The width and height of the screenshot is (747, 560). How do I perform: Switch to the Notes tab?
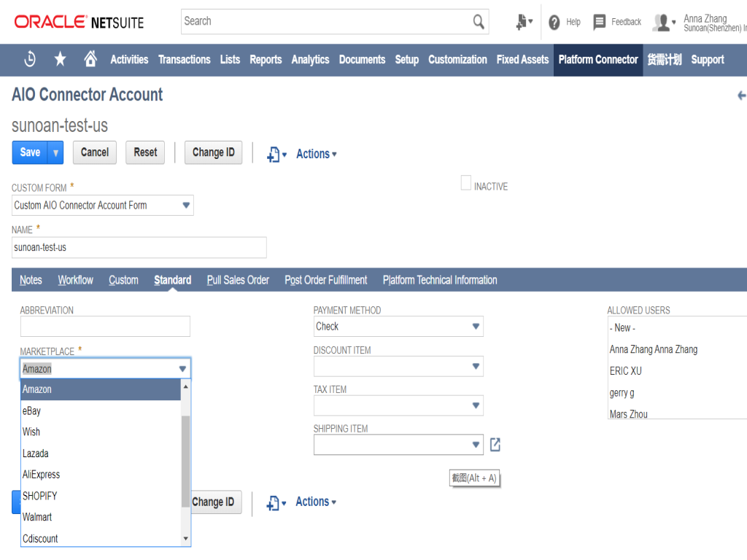(31, 280)
